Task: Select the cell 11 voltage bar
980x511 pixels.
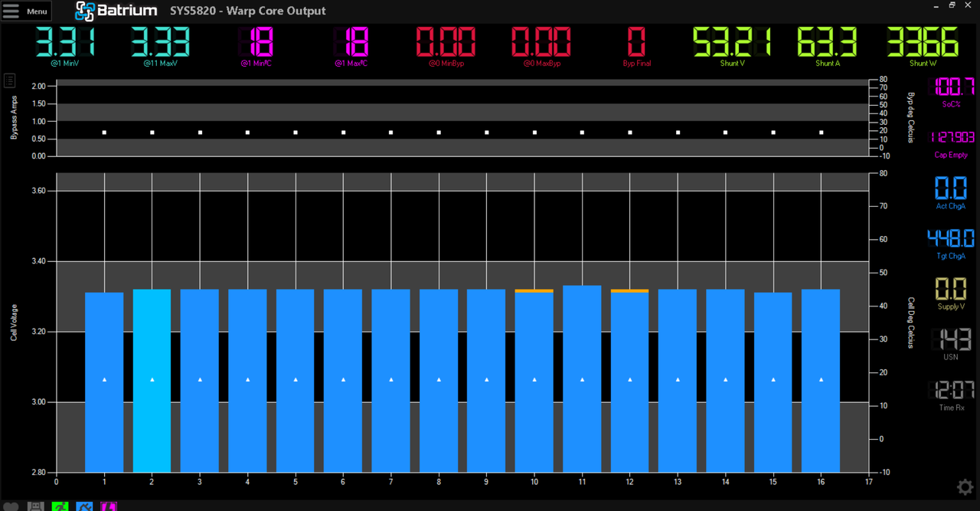Action: (x=582, y=378)
